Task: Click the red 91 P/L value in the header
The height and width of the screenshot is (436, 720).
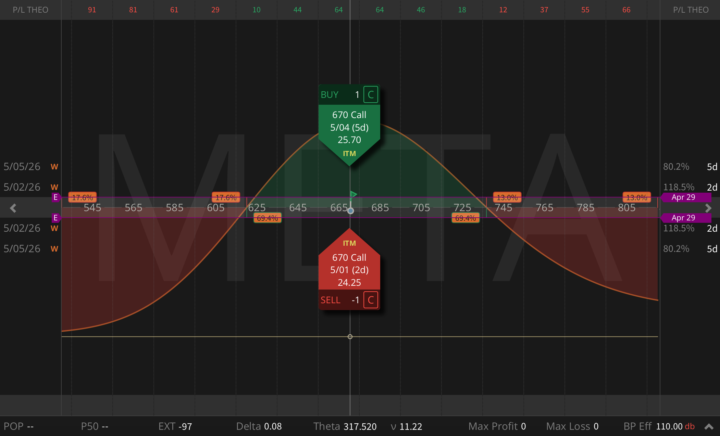Action: point(92,10)
